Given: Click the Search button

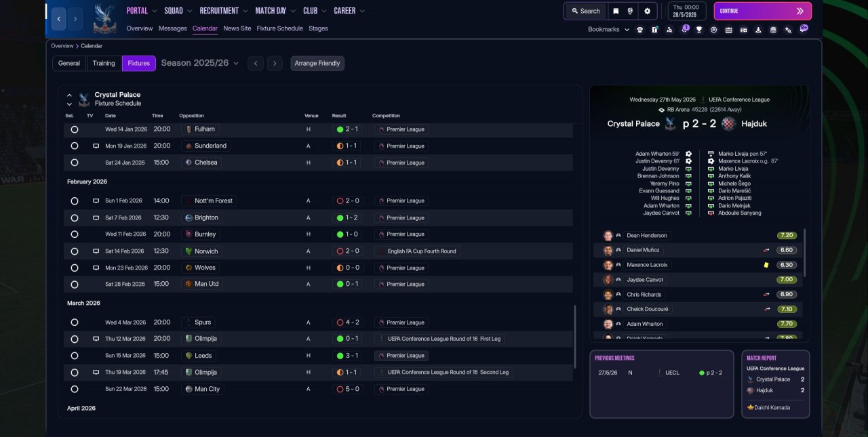Looking at the screenshot, I should coord(585,11).
